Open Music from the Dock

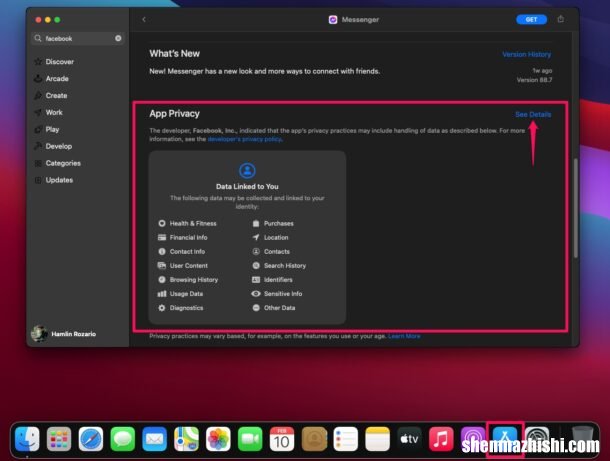[441, 439]
